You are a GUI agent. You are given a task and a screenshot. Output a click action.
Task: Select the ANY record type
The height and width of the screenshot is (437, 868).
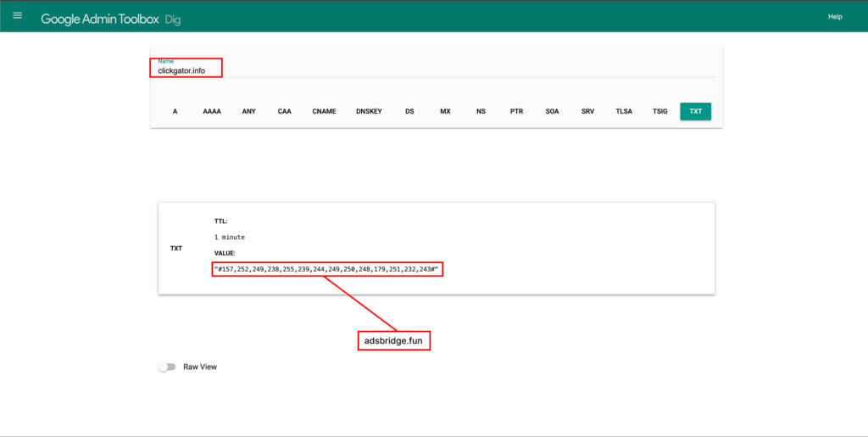(248, 112)
